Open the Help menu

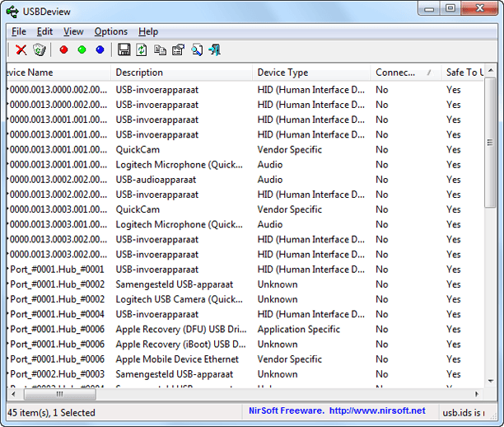coord(148,31)
